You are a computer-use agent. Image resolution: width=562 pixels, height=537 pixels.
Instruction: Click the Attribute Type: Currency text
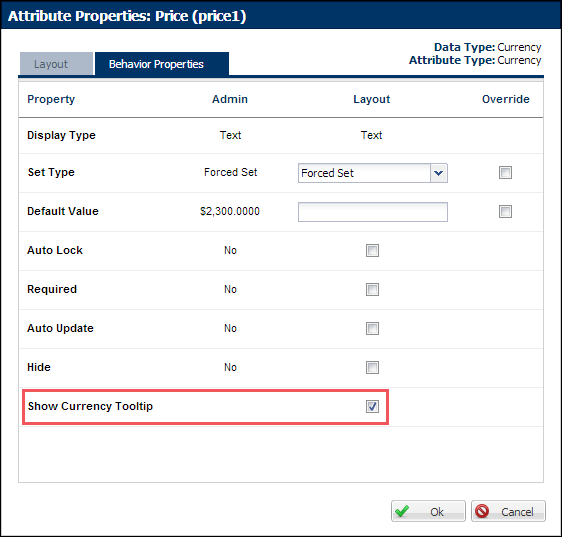[475, 60]
